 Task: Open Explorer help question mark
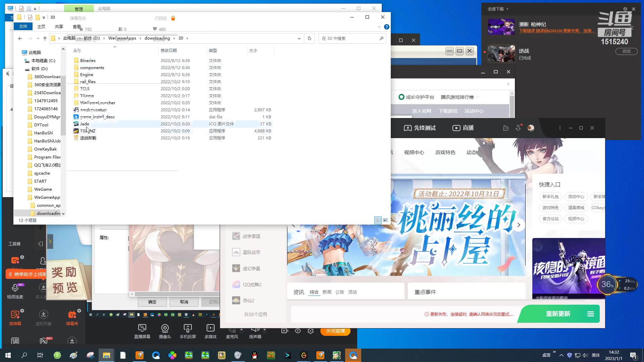[x=387, y=27]
